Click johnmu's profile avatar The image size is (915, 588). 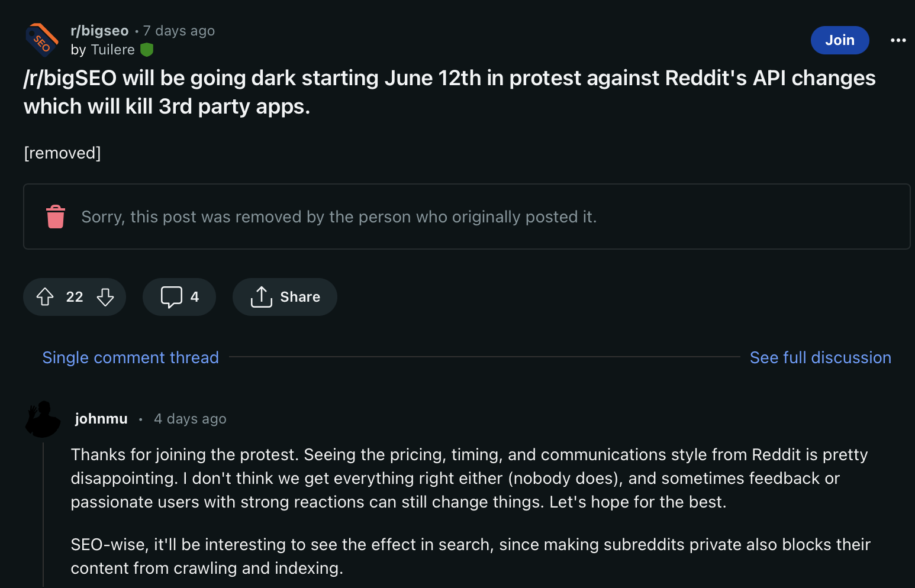pos(43,419)
